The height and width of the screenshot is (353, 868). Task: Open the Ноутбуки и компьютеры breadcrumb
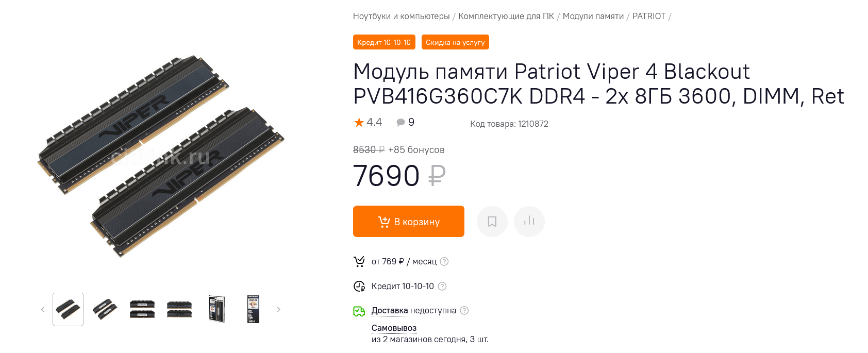pyautogui.click(x=402, y=16)
